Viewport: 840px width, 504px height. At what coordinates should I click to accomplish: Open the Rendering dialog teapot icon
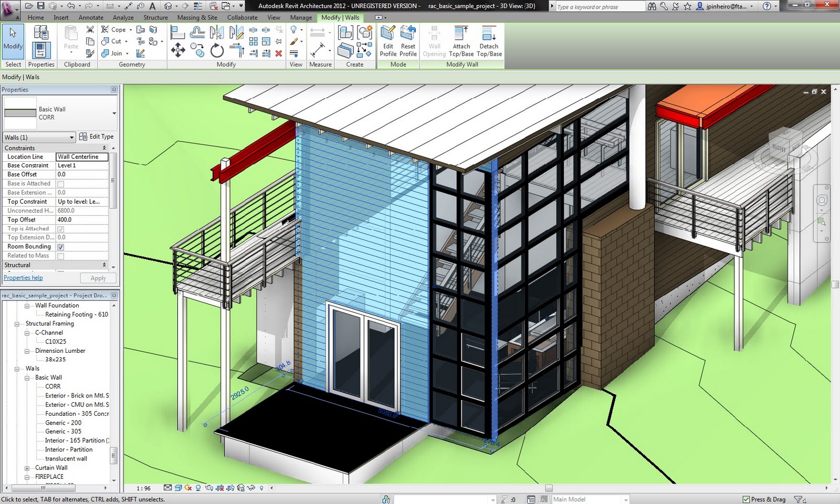(208, 488)
